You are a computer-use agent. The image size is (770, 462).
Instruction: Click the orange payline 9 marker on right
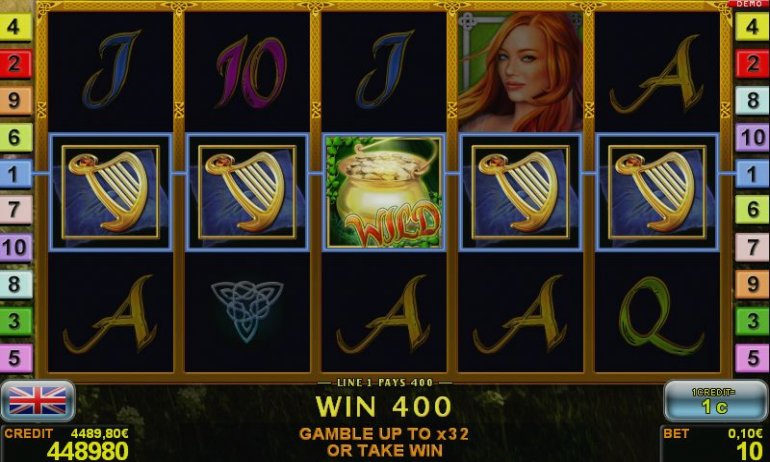[752, 284]
